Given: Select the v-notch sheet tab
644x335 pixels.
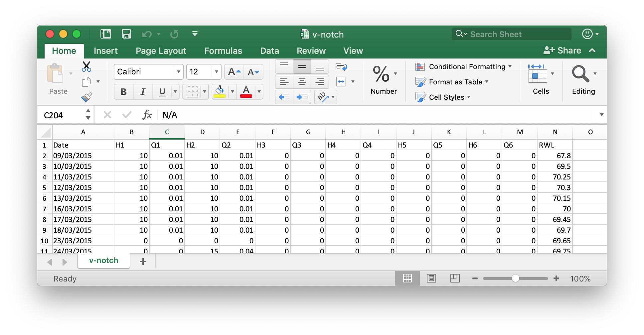Looking at the screenshot, I should 104,261.
